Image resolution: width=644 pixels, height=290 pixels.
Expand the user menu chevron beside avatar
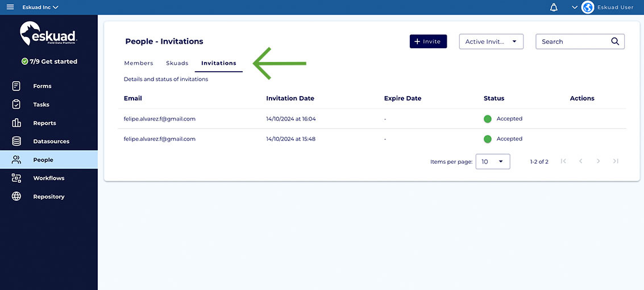point(575,7)
